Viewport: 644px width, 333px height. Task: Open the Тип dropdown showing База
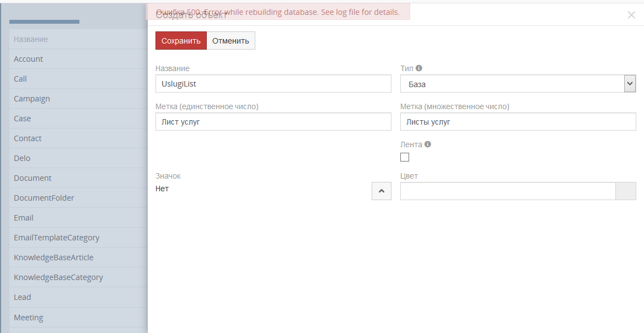[518, 84]
